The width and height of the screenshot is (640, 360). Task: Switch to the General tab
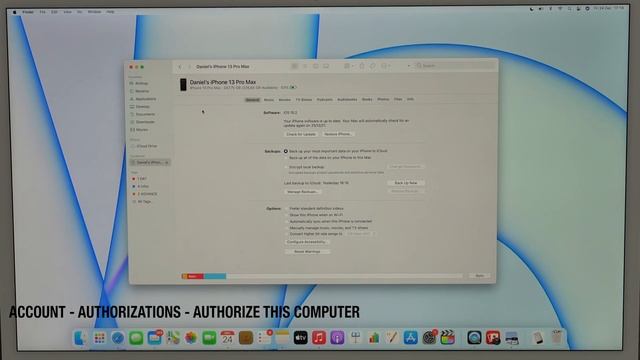point(252,100)
